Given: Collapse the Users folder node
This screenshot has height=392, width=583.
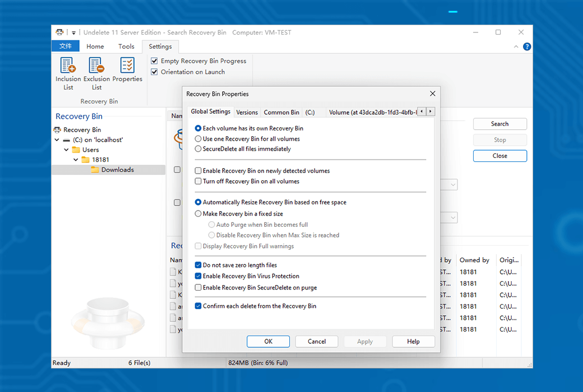Looking at the screenshot, I should click(x=66, y=150).
